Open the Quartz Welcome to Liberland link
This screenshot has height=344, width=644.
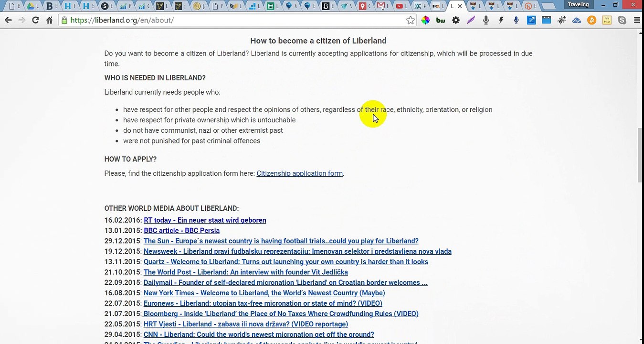click(285, 262)
